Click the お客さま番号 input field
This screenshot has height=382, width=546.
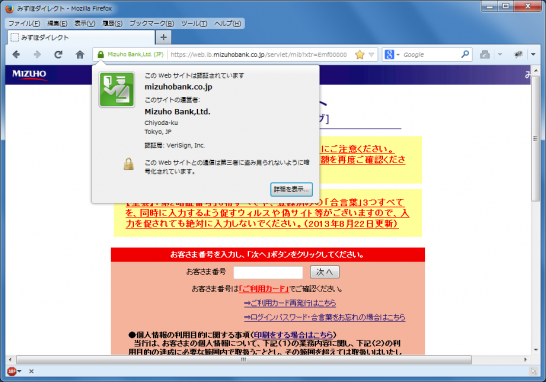(x=268, y=272)
